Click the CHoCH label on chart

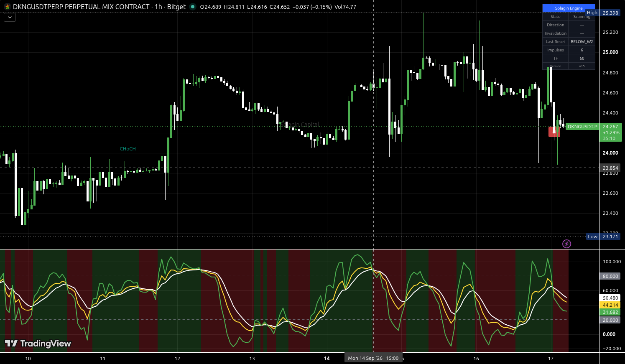click(128, 149)
